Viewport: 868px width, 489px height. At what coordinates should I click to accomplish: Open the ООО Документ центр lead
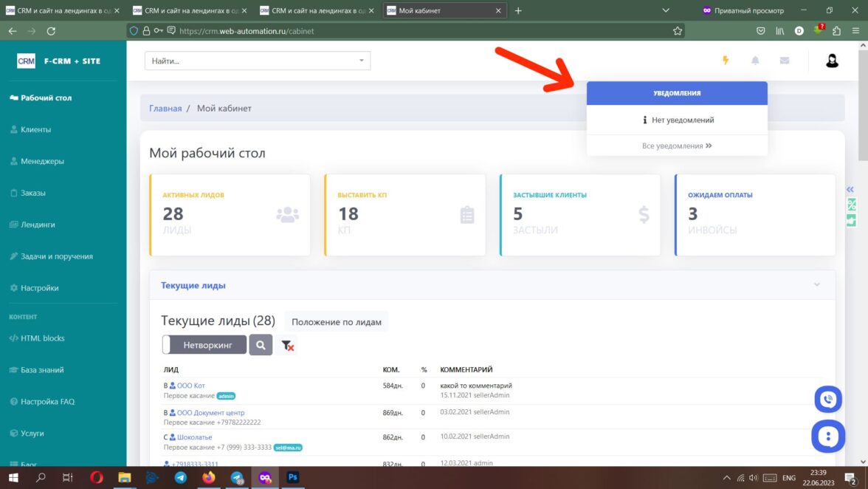click(x=210, y=413)
